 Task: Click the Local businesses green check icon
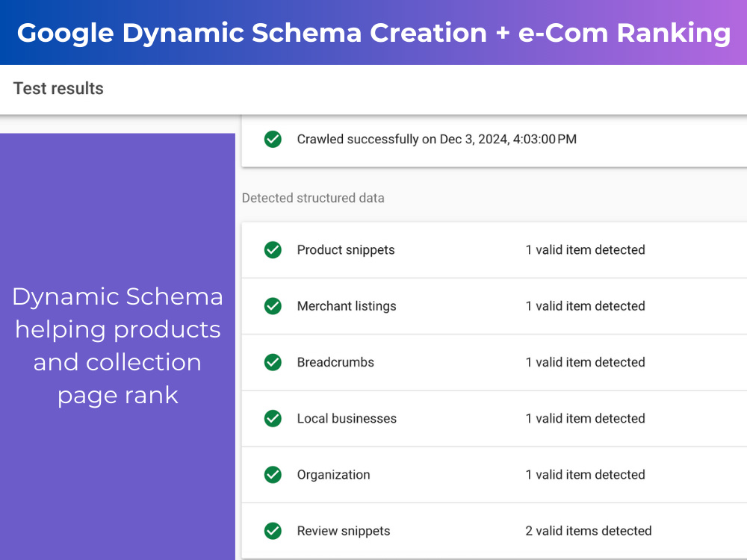(273, 418)
